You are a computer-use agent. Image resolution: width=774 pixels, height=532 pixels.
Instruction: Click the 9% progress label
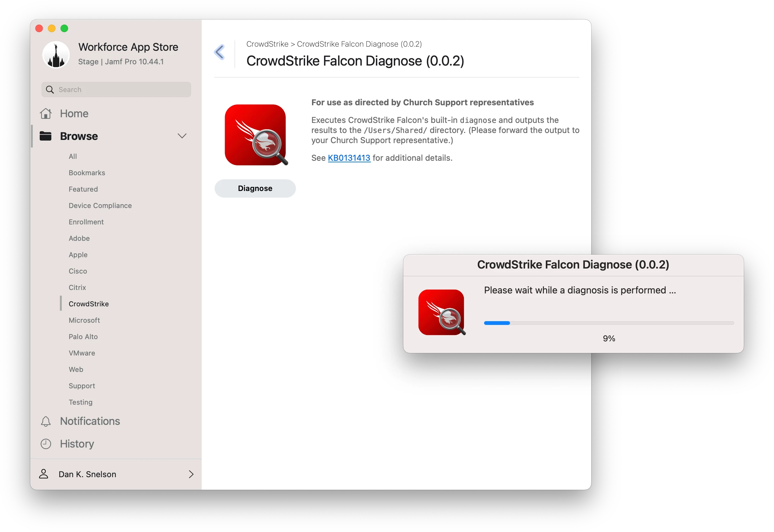point(609,338)
